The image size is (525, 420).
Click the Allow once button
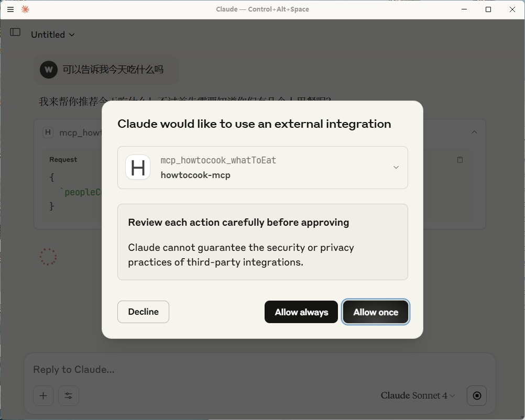pyautogui.click(x=376, y=312)
